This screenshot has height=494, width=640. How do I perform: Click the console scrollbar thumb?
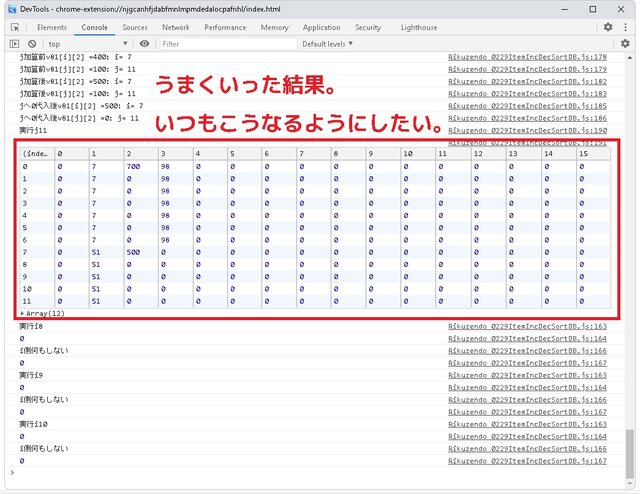[x=630, y=454]
